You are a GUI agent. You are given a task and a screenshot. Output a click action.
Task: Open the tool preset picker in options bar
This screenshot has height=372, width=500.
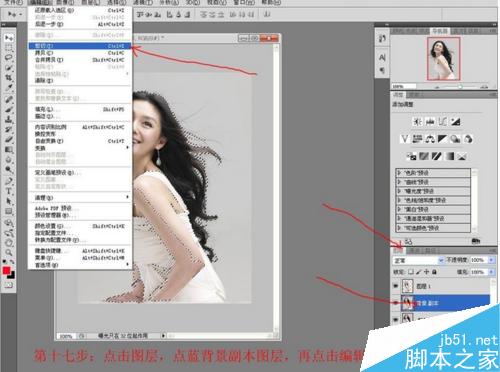point(15,14)
